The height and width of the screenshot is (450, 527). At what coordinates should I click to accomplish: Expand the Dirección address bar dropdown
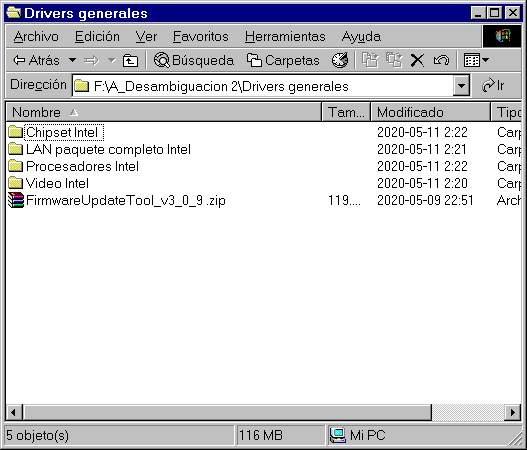pyautogui.click(x=461, y=86)
